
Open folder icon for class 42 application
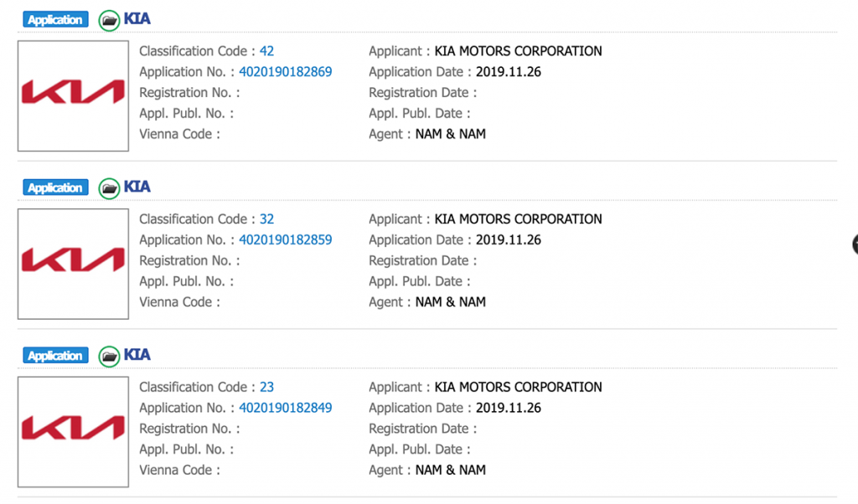tap(109, 20)
